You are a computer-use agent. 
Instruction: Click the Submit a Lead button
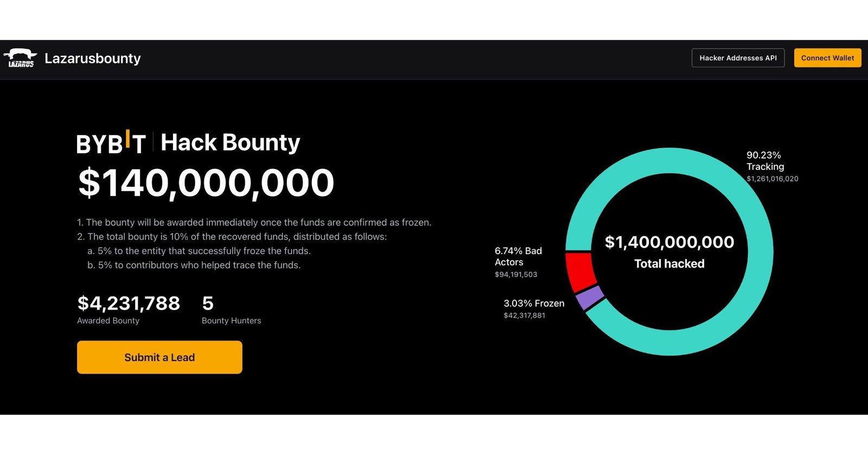159,357
